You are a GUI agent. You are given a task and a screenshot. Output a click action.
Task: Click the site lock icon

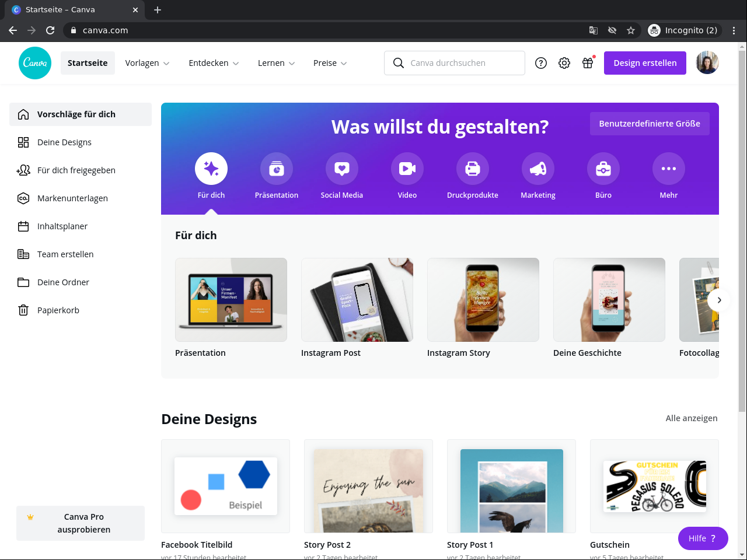click(x=73, y=30)
